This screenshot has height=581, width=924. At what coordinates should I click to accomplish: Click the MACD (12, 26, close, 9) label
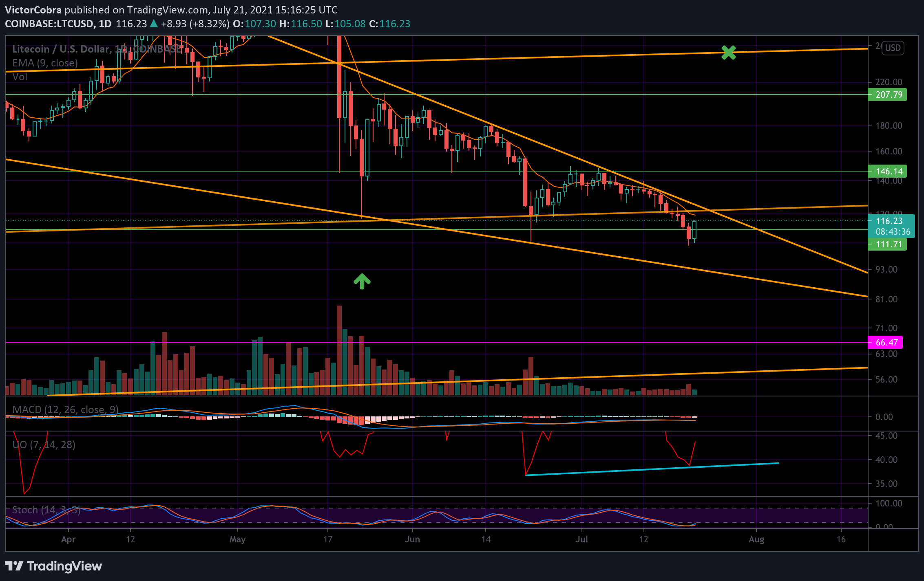(65, 409)
